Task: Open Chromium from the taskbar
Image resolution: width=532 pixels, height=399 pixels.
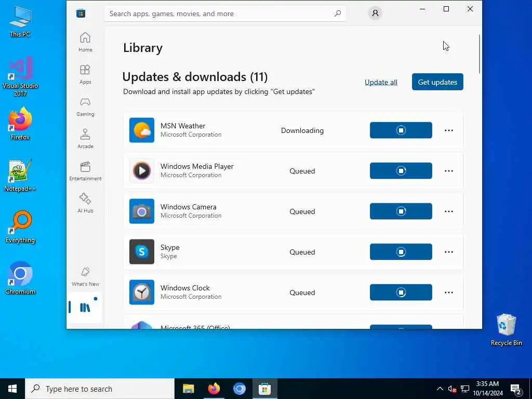Action: tap(239, 389)
